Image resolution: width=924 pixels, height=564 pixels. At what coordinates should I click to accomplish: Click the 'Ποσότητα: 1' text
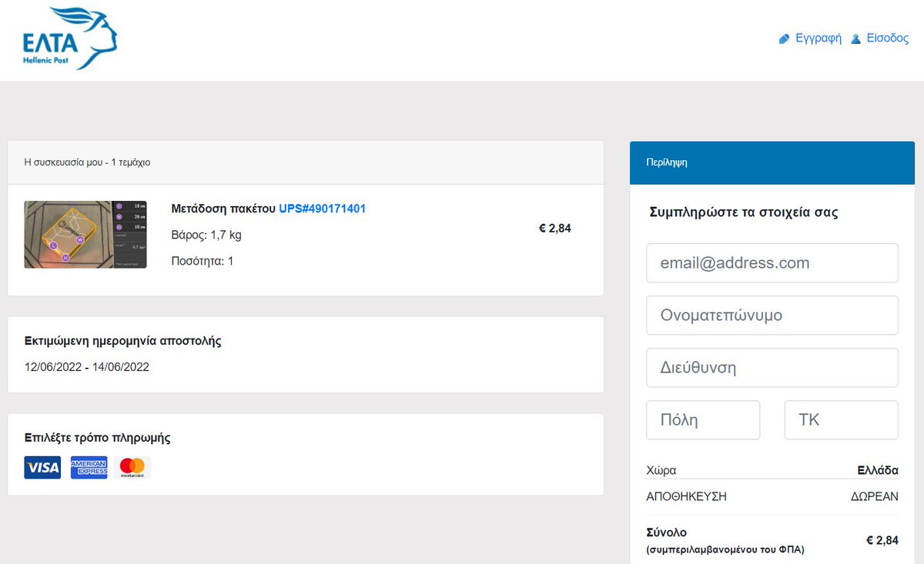[203, 261]
